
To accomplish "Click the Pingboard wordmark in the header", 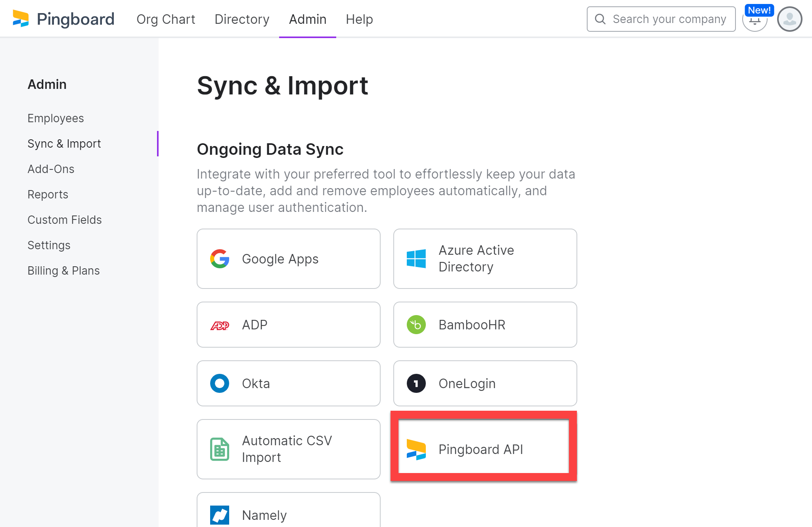I will [75, 19].
